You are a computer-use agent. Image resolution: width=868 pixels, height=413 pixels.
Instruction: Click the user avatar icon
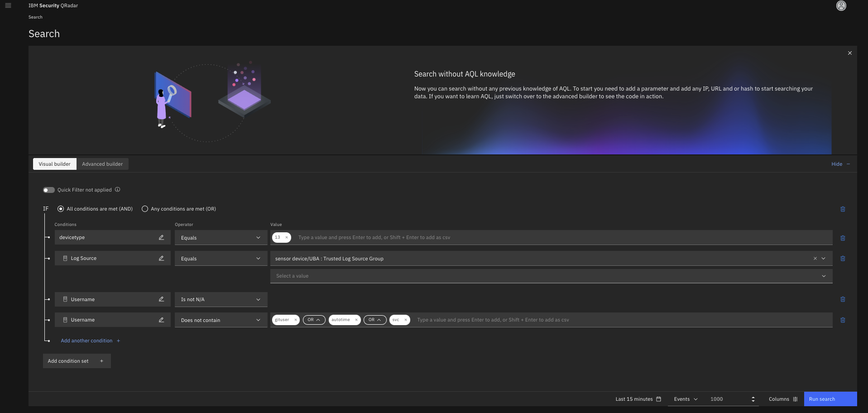tap(841, 5)
